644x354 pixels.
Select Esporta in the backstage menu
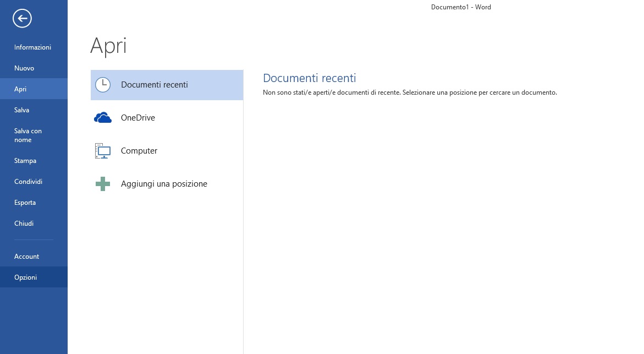(25, 203)
